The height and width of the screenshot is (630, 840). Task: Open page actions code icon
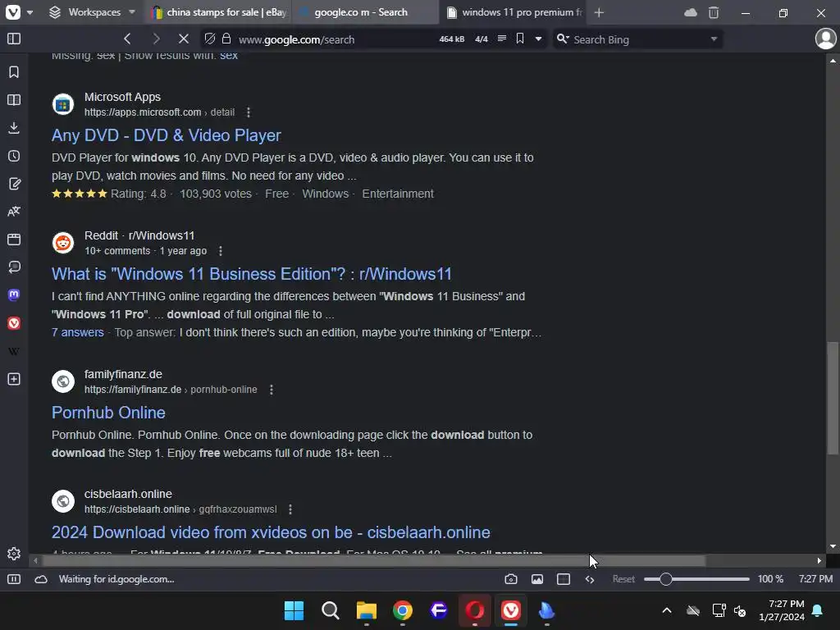[x=589, y=579]
